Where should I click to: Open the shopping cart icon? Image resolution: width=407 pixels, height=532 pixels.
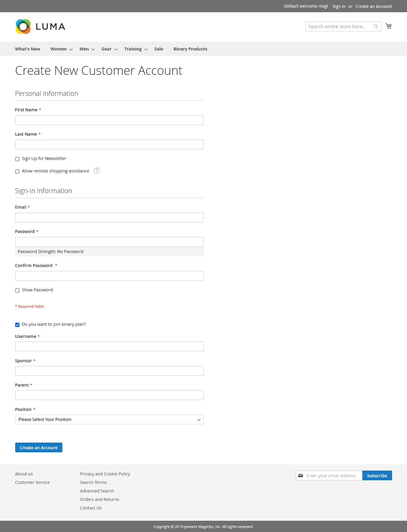[388, 26]
